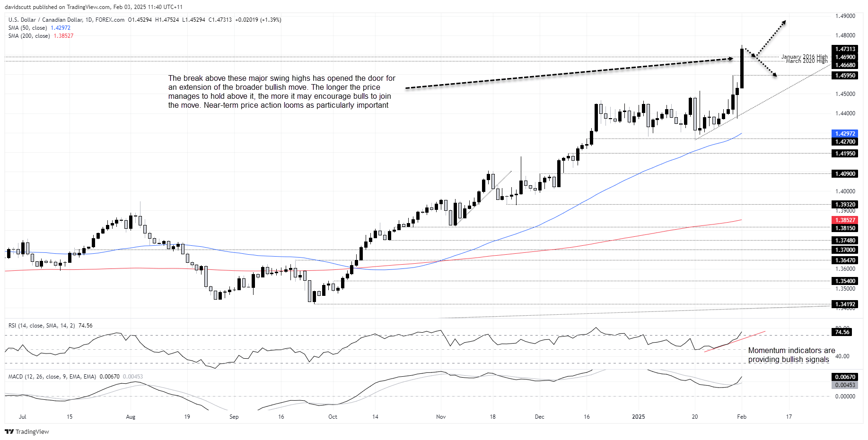Click the Jul date on time axis
The image size is (868, 440).
tap(22, 417)
